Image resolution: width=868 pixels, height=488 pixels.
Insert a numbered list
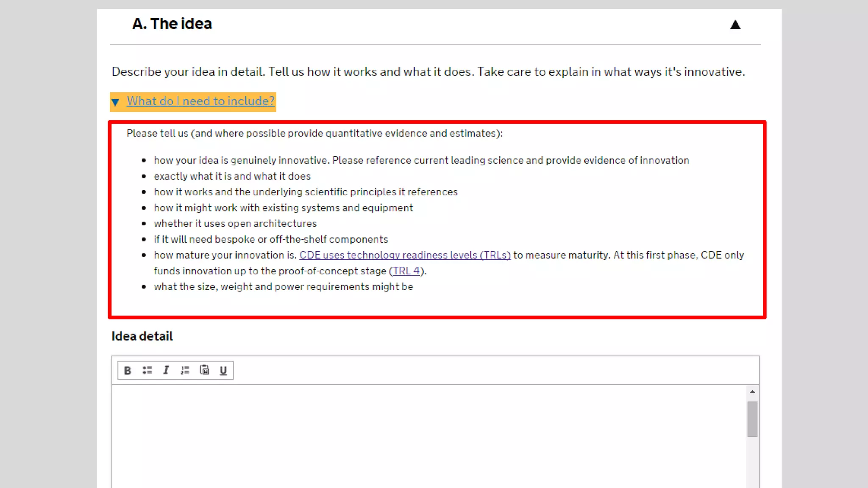tap(185, 371)
